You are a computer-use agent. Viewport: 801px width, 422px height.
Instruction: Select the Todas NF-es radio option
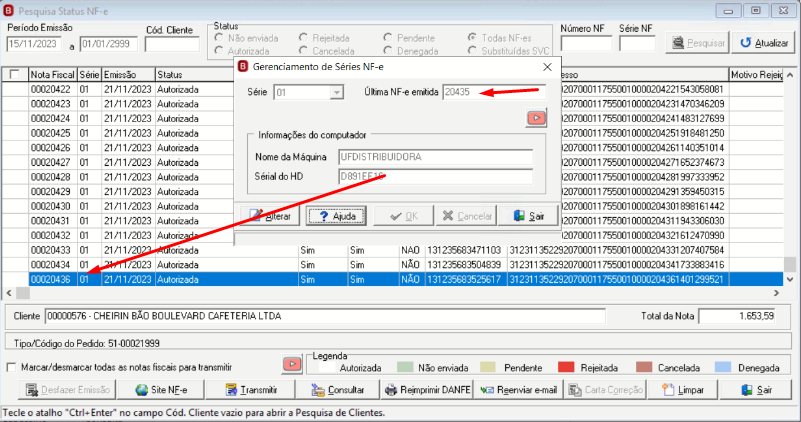tap(473, 38)
